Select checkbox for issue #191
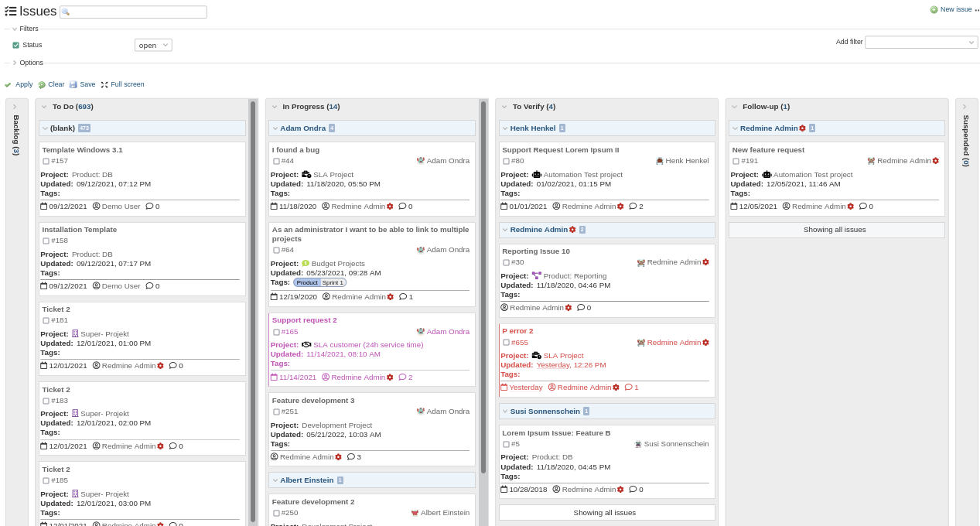 pyautogui.click(x=736, y=162)
